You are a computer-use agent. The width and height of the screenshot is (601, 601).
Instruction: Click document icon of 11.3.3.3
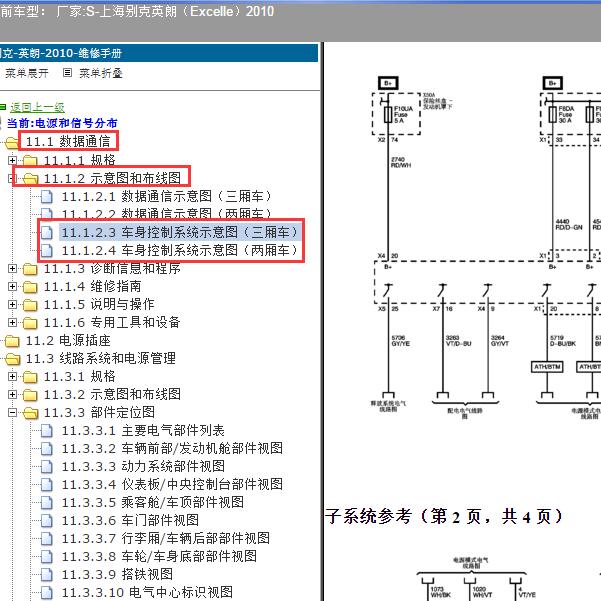click(x=46, y=467)
